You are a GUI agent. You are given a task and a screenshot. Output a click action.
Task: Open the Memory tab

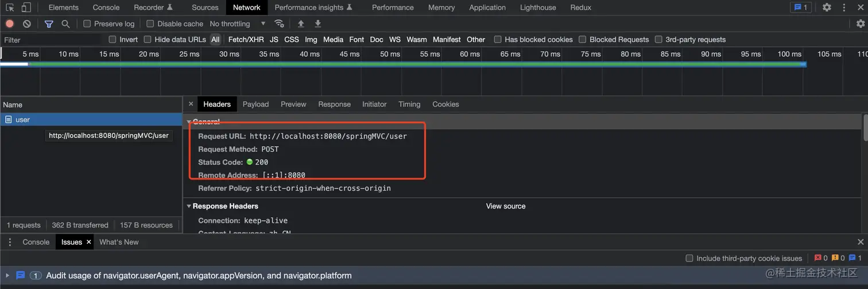(441, 7)
